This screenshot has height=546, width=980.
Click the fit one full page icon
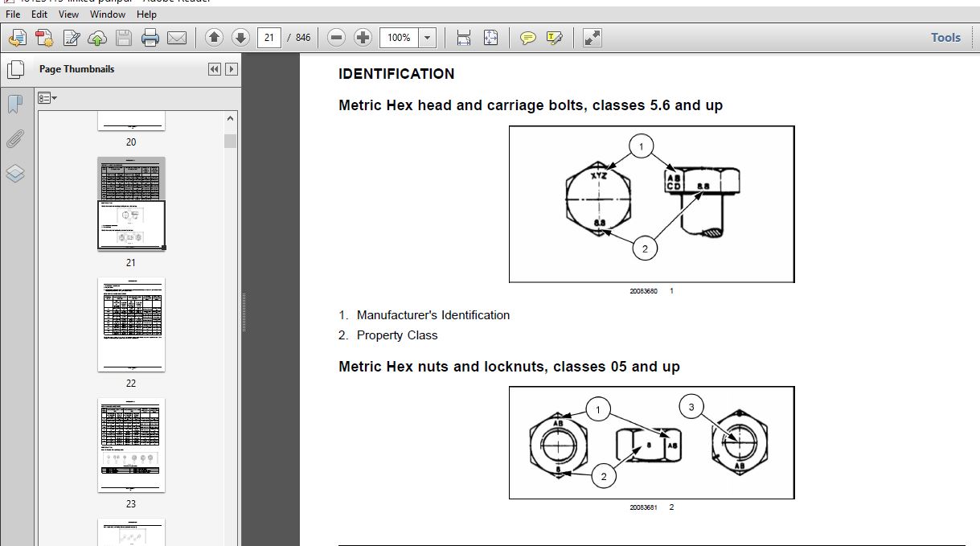[490, 38]
